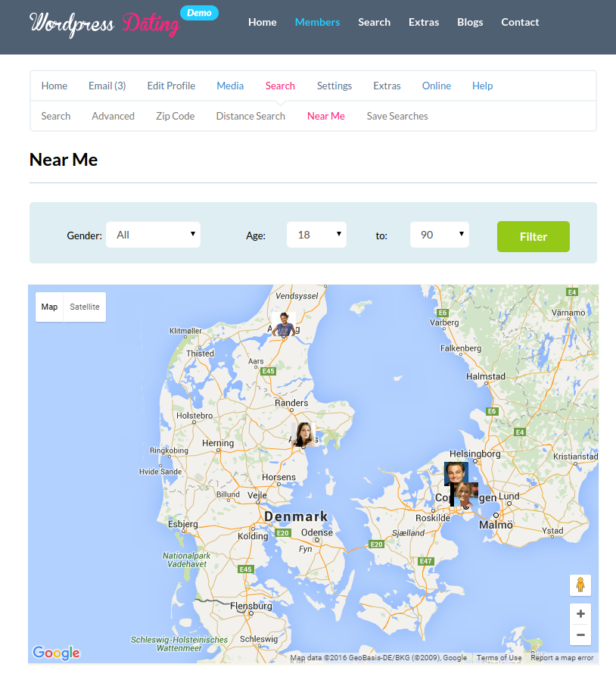Click the woman's photo marker near Aarhus
Viewport: 616px width, 686px height.
pyautogui.click(x=303, y=434)
